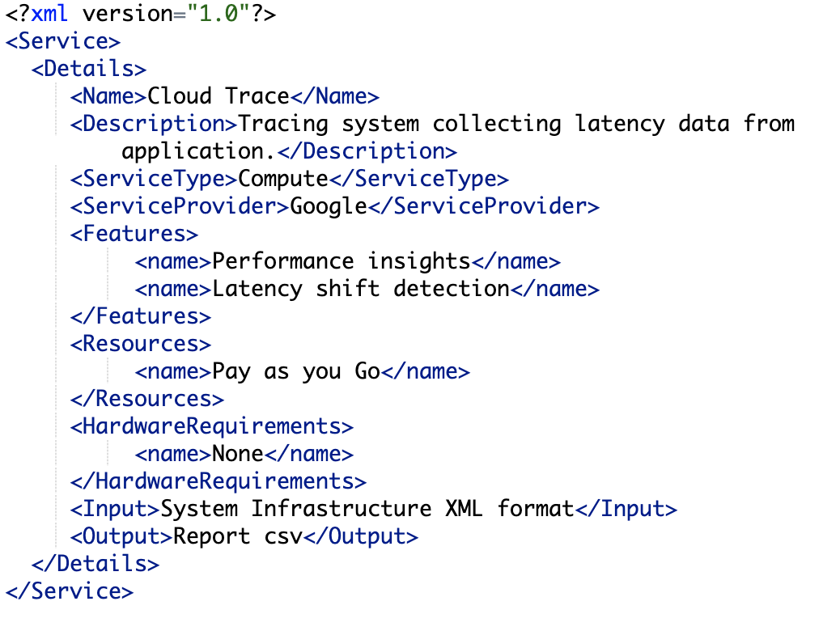Click Performance insights feature text

click(342, 262)
